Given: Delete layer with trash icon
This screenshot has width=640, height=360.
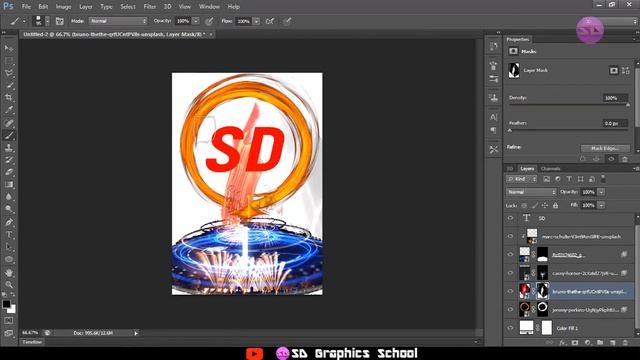Looking at the screenshot, I should (625, 343).
